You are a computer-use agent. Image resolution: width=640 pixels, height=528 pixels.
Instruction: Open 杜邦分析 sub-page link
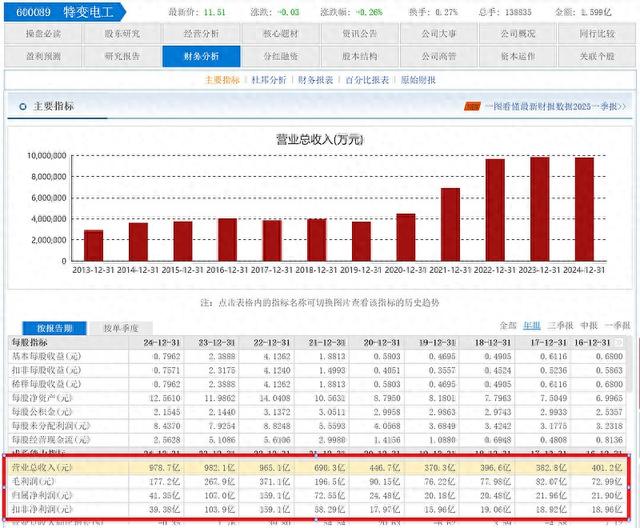pos(269,80)
